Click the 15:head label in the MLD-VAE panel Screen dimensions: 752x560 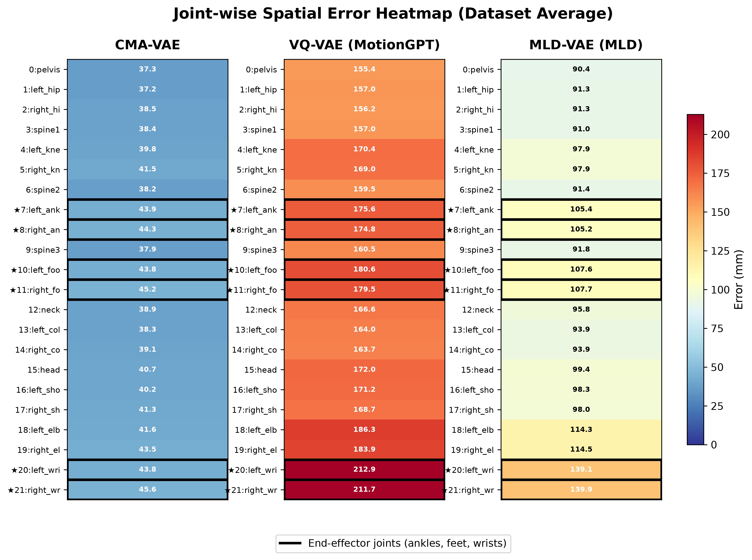point(477,370)
